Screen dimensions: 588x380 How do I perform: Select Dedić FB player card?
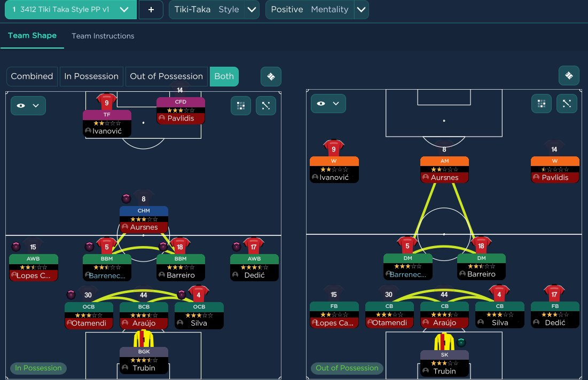click(555, 315)
